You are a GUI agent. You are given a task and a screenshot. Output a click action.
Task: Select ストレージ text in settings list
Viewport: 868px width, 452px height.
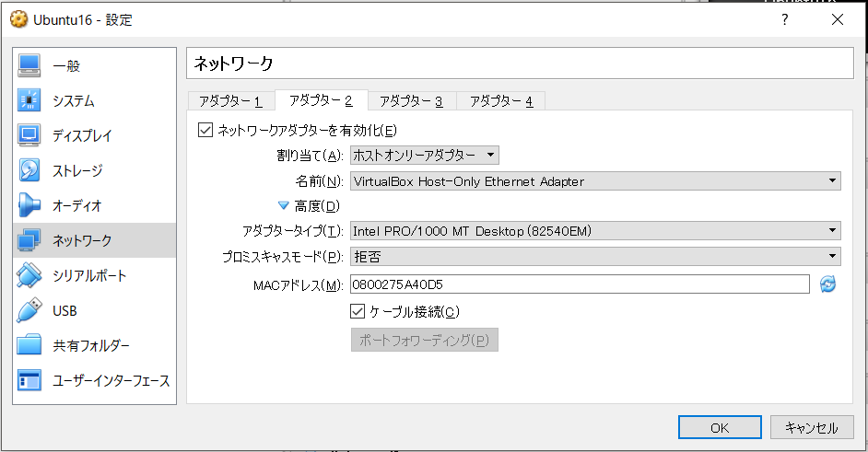78,170
